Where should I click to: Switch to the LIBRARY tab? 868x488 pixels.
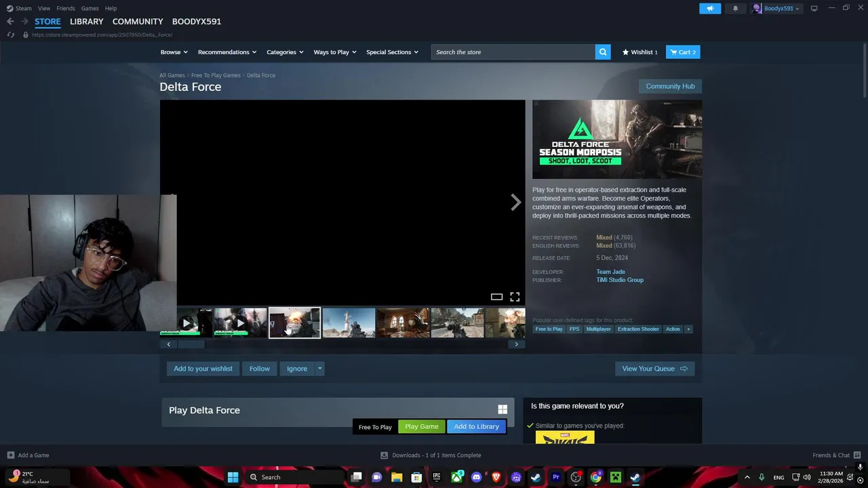(87, 22)
